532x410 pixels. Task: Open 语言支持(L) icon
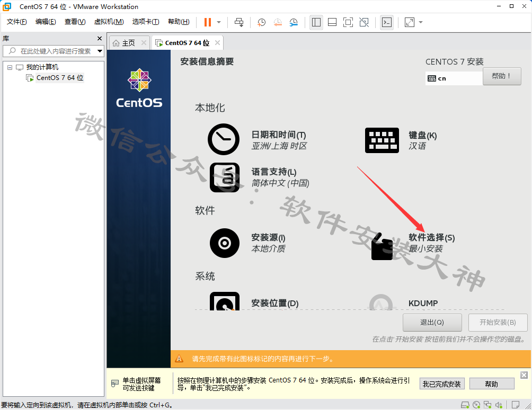pos(225,177)
